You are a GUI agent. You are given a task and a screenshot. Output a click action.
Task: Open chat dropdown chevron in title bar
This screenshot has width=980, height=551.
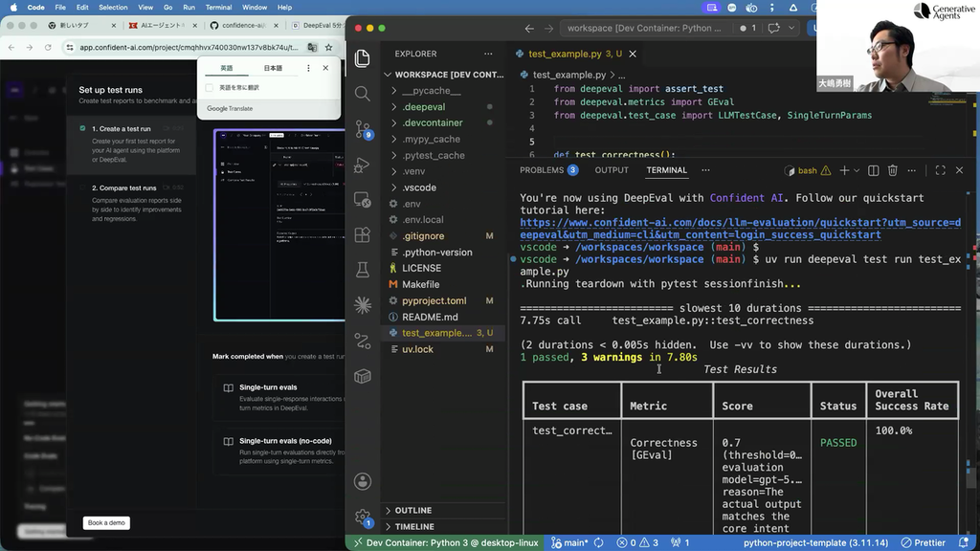[791, 28]
